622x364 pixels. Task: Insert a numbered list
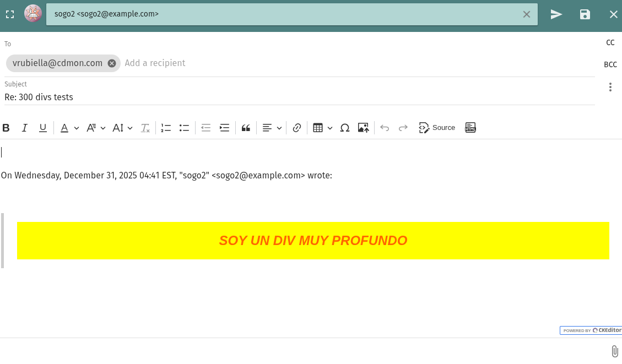pyautogui.click(x=166, y=128)
